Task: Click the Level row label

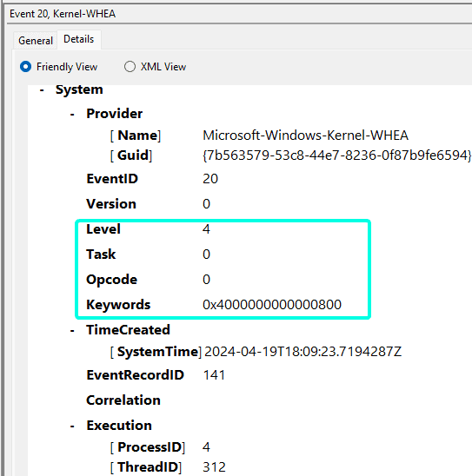Action: point(103,229)
